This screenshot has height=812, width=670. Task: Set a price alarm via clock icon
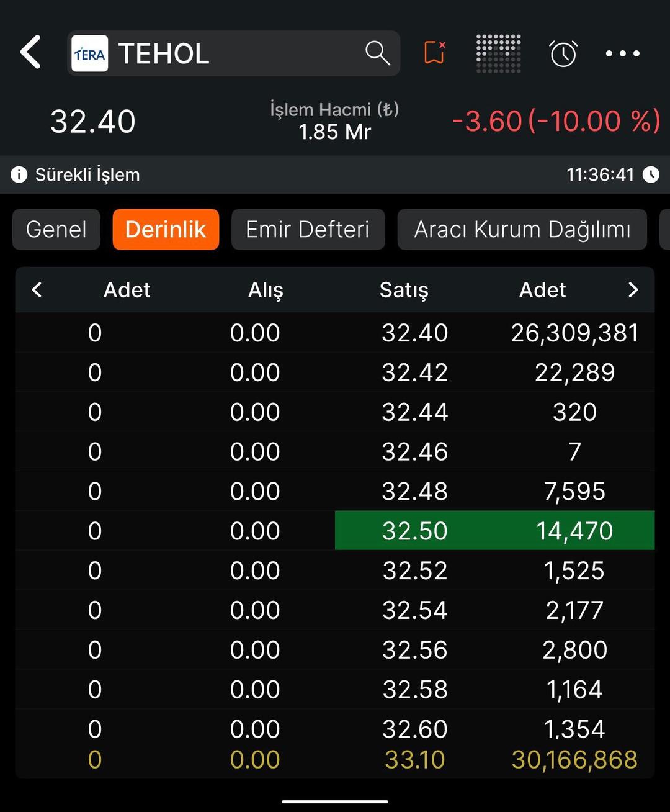(563, 53)
